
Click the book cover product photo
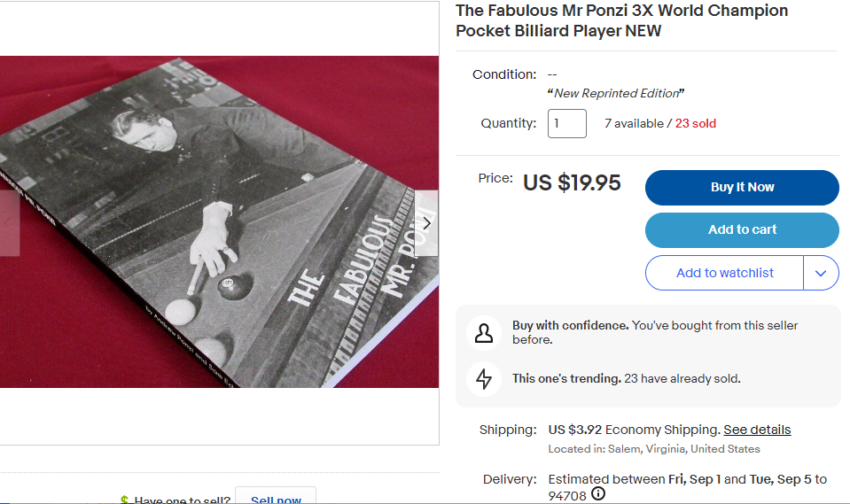[x=219, y=221]
